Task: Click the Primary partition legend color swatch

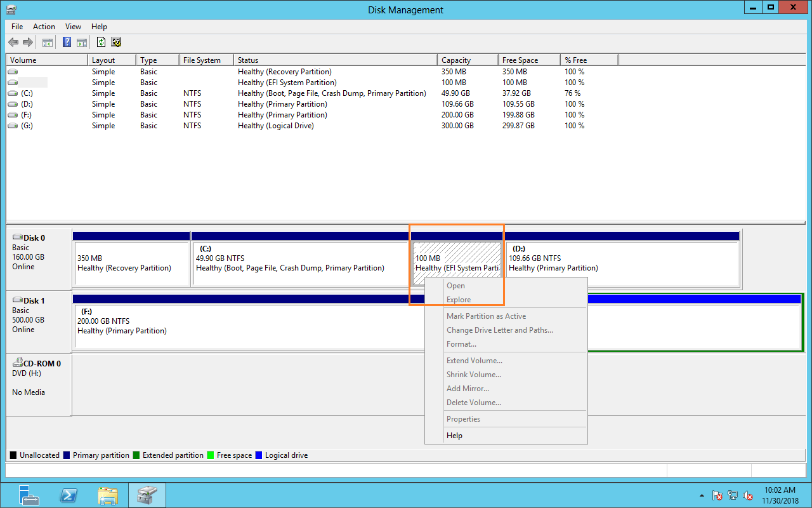Action: coord(67,455)
